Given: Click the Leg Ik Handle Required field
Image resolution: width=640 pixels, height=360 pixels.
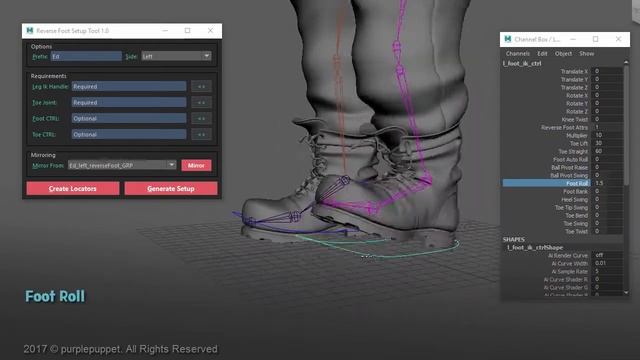Looking at the screenshot, I should click(x=129, y=87).
